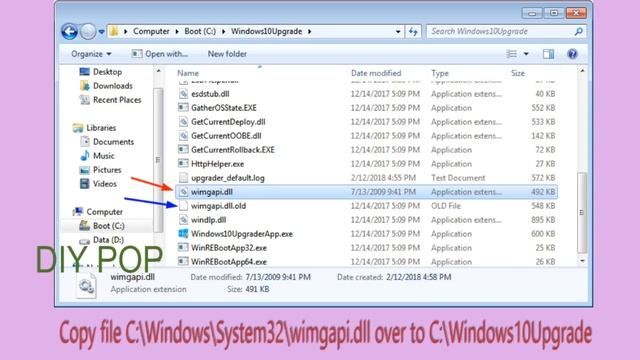Toggle the preview pane icon
The image size is (640, 360).
click(549, 54)
